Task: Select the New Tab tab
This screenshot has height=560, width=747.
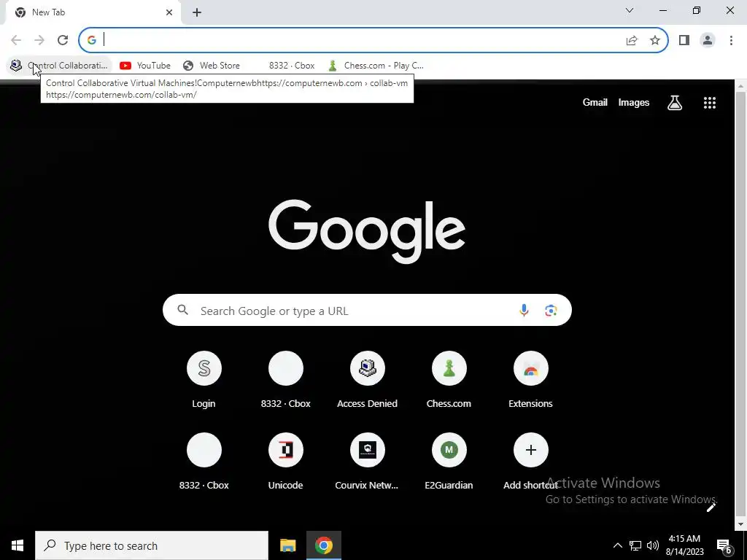Action: pos(93,12)
